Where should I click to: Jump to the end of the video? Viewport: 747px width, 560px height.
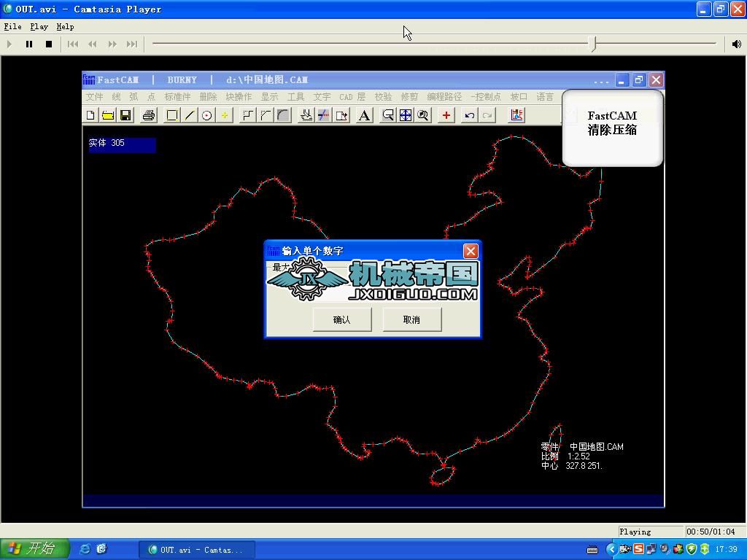132,44
